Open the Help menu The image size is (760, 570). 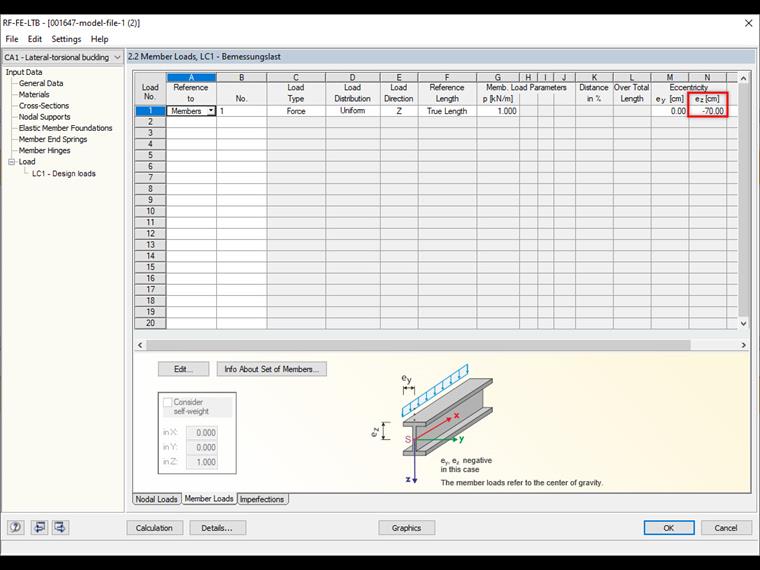pos(99,39)
